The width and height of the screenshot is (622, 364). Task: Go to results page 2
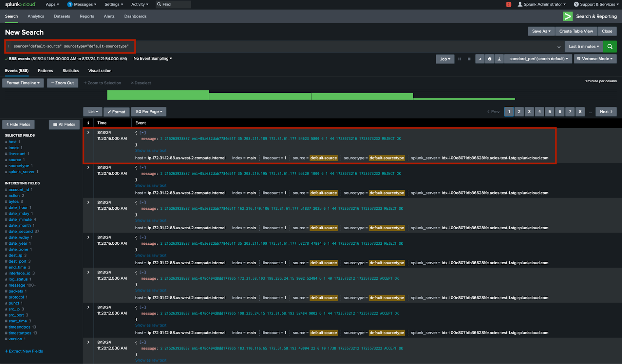pyautogui.click(x=519, y=112)
